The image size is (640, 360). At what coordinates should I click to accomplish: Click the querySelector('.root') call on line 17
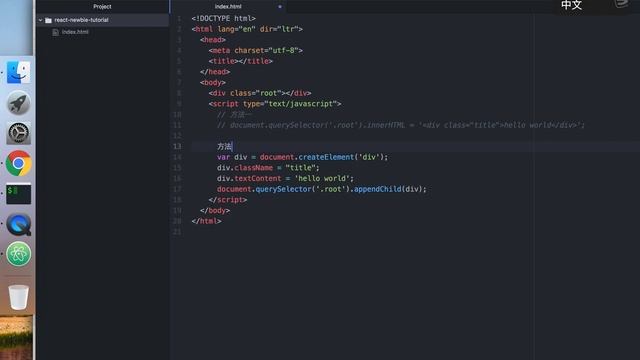(302, 189)
